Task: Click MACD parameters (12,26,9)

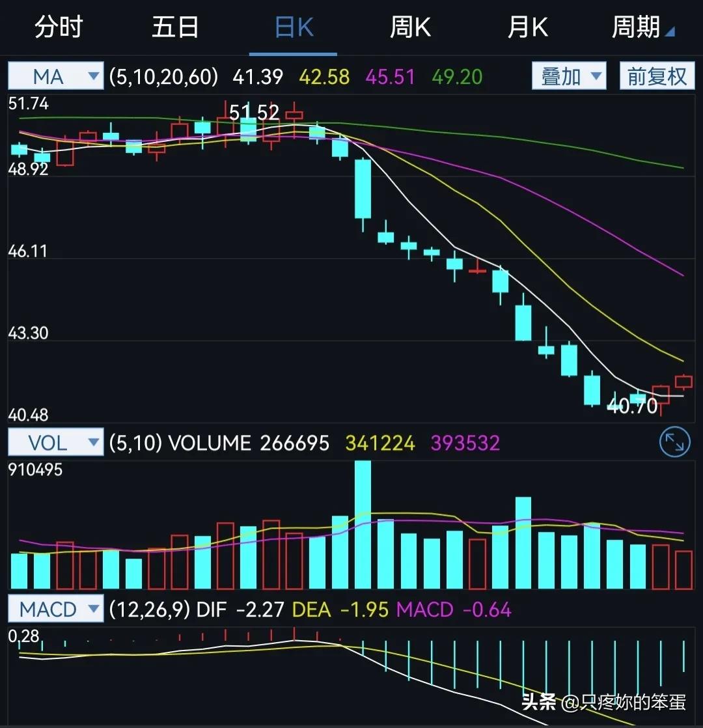Action: [x=150, y=609]
